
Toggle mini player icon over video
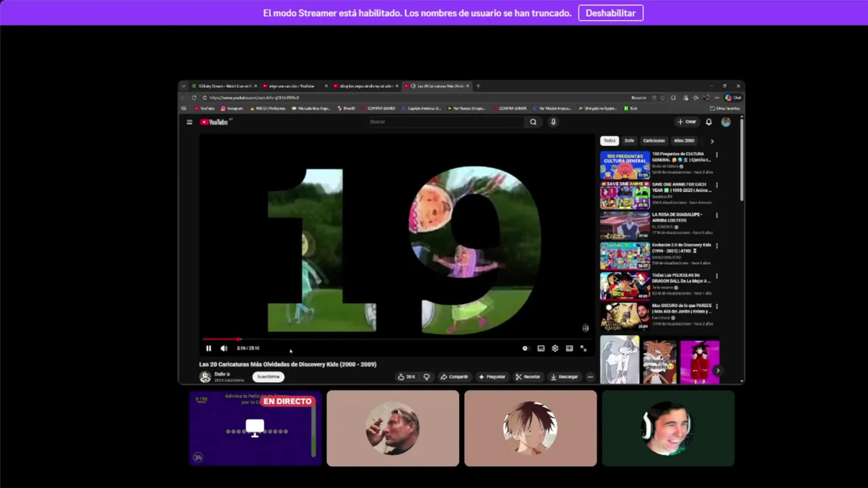click(x=585, y=328)
